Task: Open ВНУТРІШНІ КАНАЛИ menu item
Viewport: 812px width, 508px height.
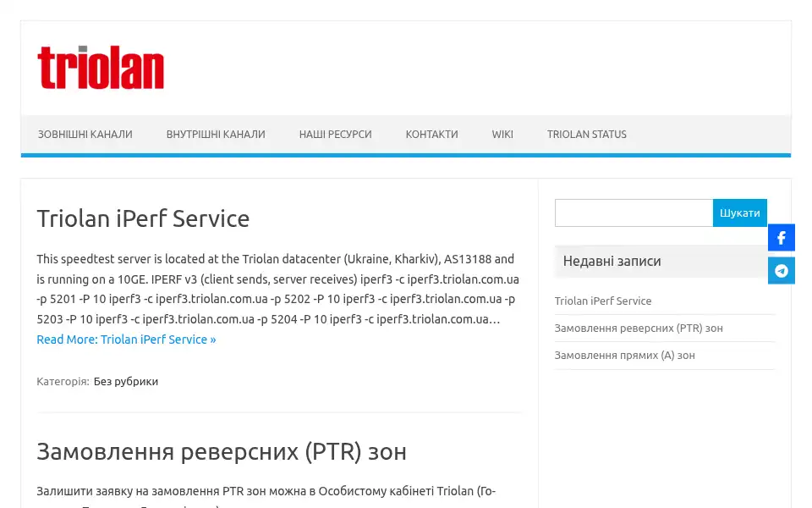Action: pos(216,135)
